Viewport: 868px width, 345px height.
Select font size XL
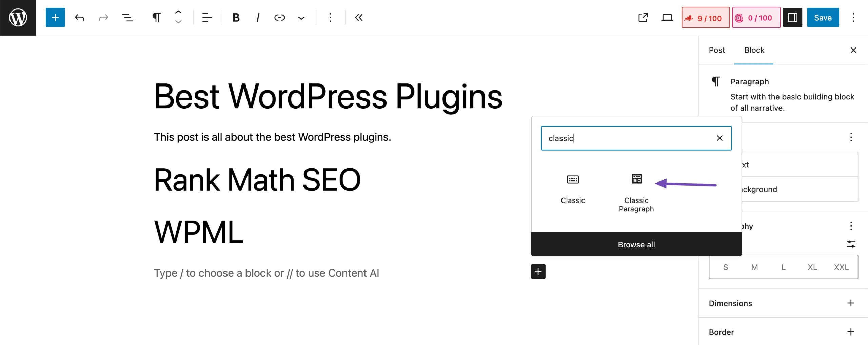point(812,267)
